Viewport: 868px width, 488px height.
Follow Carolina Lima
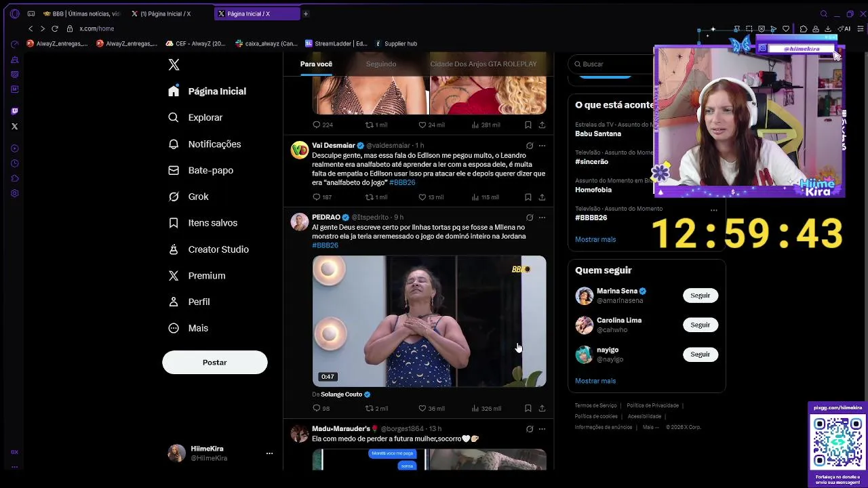[x=700, y=325]
